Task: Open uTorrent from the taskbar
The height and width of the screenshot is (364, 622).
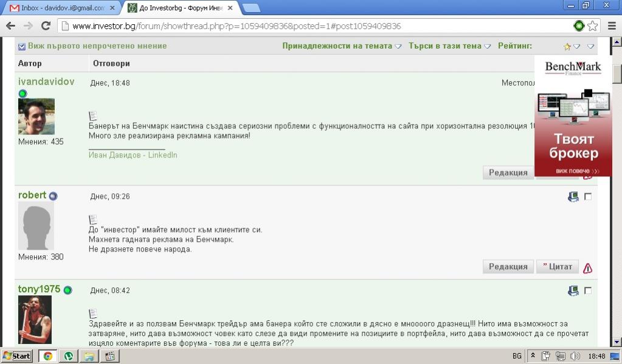Action: point(68,356)
